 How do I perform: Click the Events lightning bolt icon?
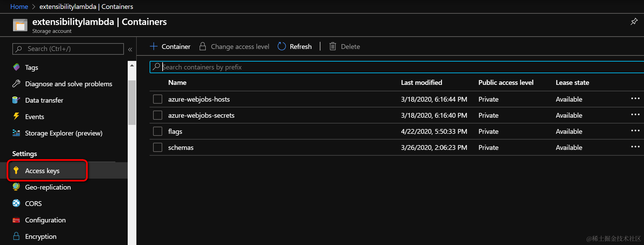pos(16,116)
